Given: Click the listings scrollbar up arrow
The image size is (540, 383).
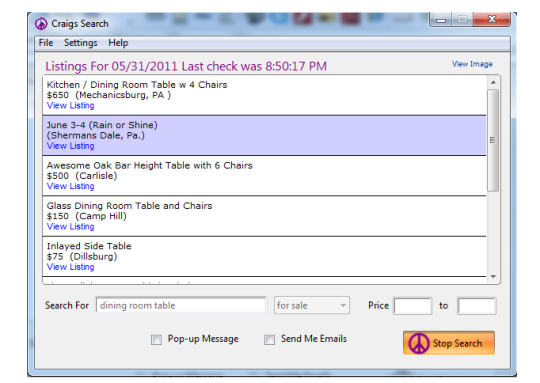Looking at the screenshot, I should (x=493, y=82).
